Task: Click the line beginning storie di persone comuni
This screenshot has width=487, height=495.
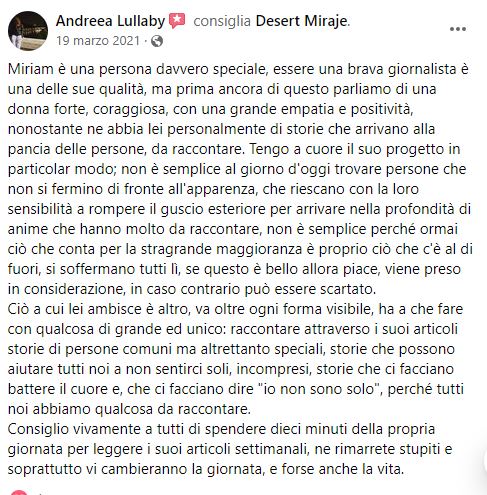Action: tap(231, 349)
